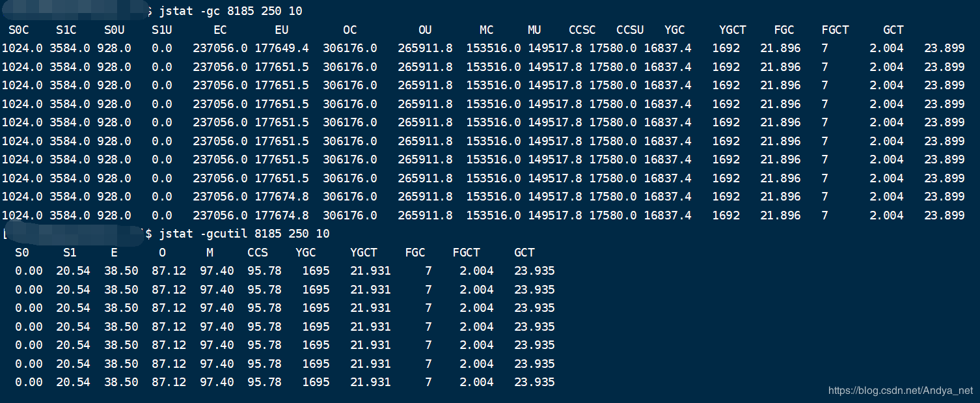Screen dimensions: 980x403
Task: Select the S1U column header
Action: pos(162,30)
